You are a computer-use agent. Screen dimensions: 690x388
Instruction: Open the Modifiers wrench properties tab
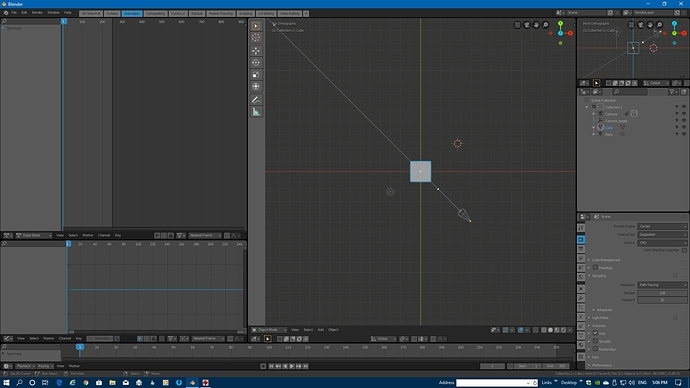pyautogui.click(x=581, y=298)
